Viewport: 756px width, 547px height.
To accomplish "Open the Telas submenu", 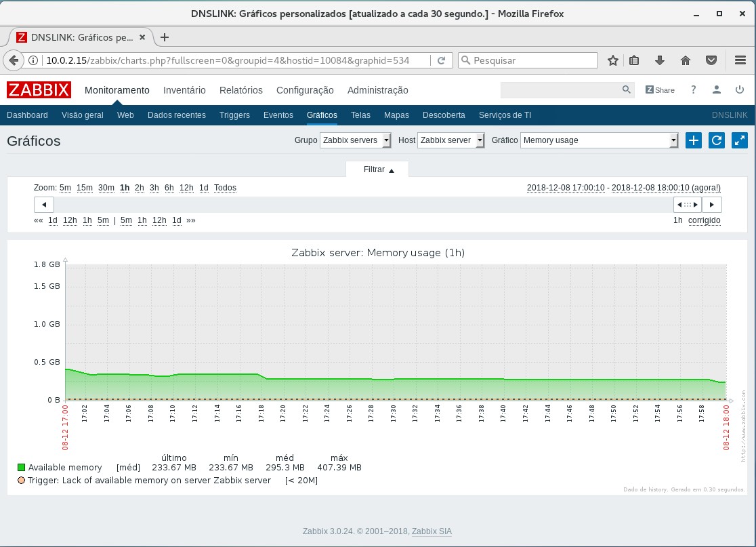I will click(x=360, y=115).
